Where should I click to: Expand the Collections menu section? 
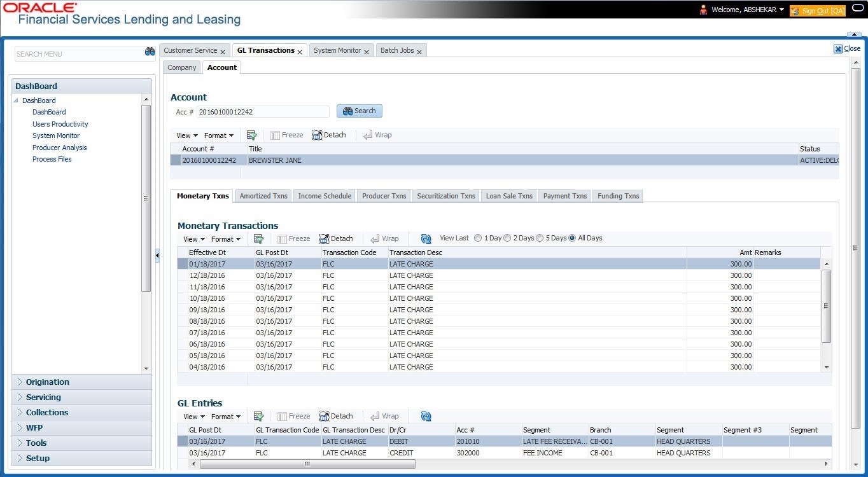(x=81, y=412)
